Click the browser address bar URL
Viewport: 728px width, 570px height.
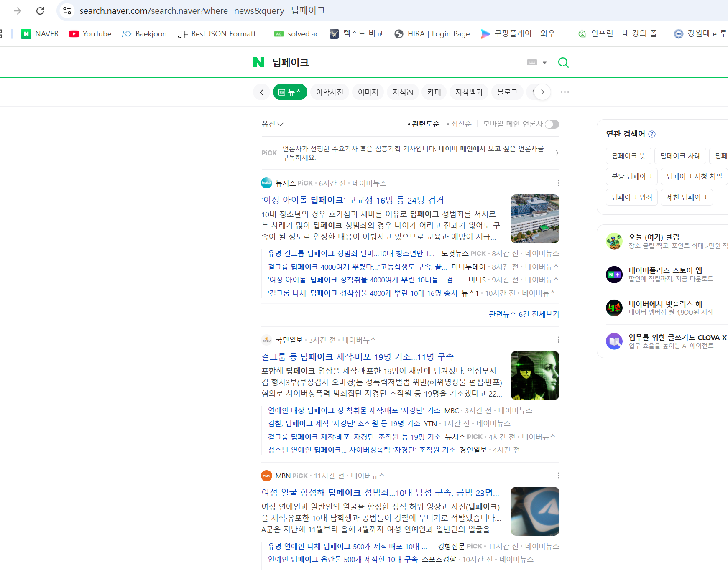point(202,11)
